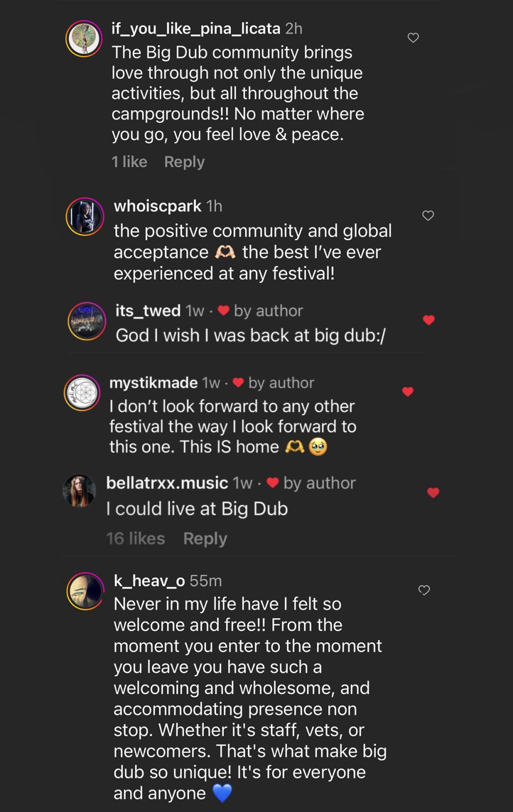513x812 pixels.
Task: Toggle the red heart on bellatrxx.music's comment
Action: point(433,493)
